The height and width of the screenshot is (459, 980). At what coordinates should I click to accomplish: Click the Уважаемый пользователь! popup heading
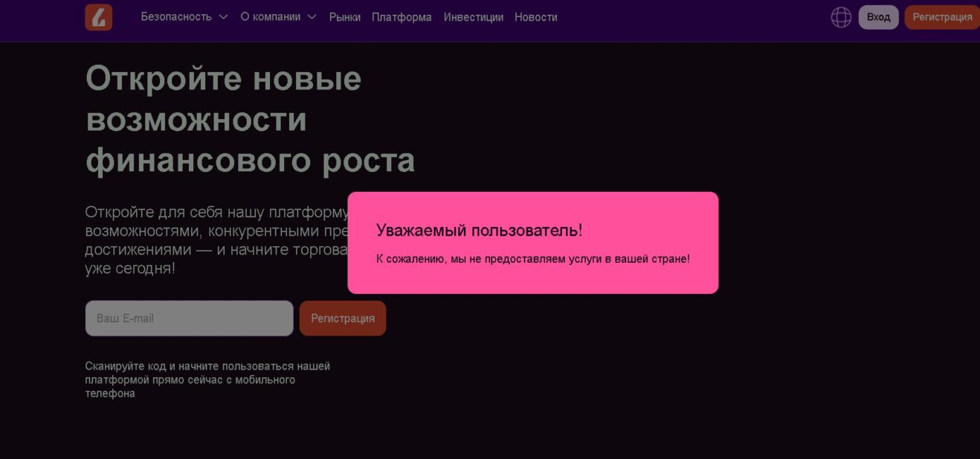(x=479, y=231)
